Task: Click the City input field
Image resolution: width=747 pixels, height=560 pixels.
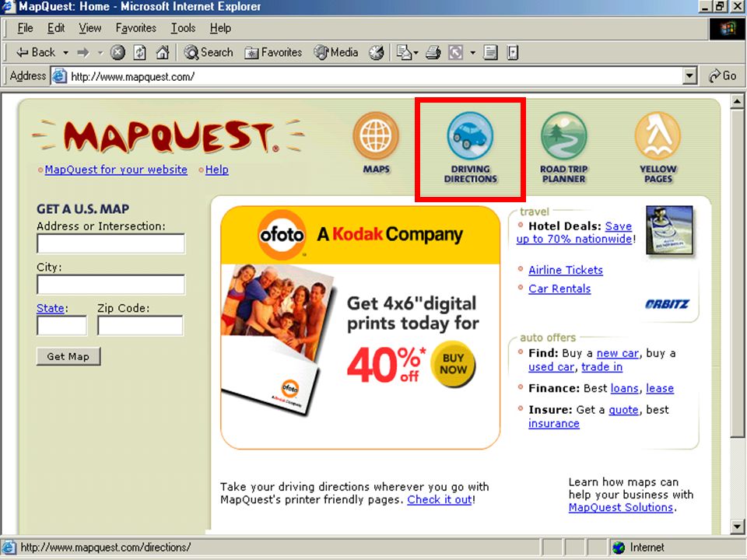Action: coord(111,285)
